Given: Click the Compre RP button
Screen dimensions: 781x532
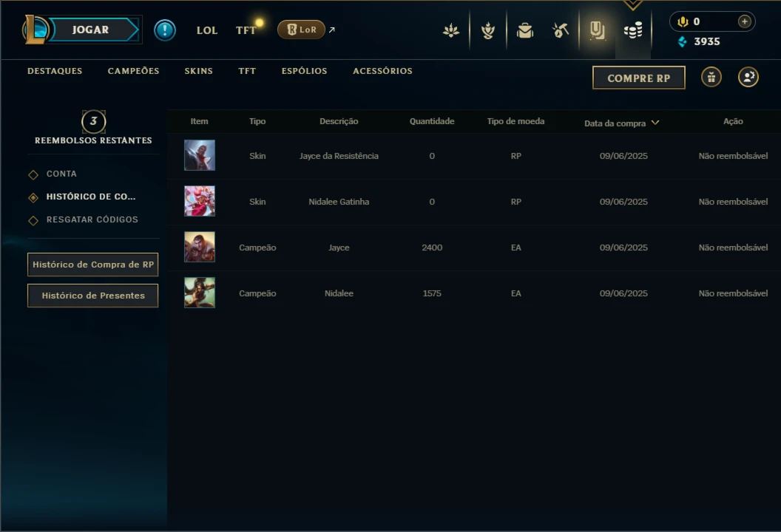Looking at the screenshot, I should pos(638,78).
